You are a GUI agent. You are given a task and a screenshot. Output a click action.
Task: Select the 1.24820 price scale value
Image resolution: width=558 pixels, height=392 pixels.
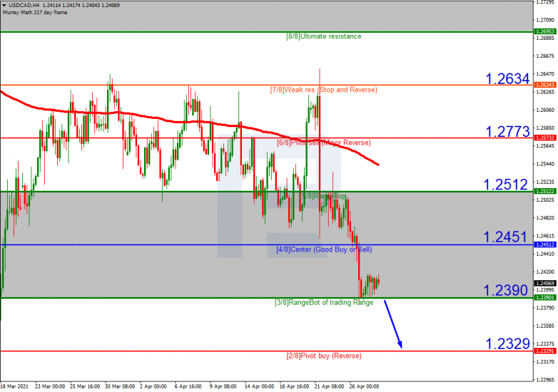pos(545,218)
